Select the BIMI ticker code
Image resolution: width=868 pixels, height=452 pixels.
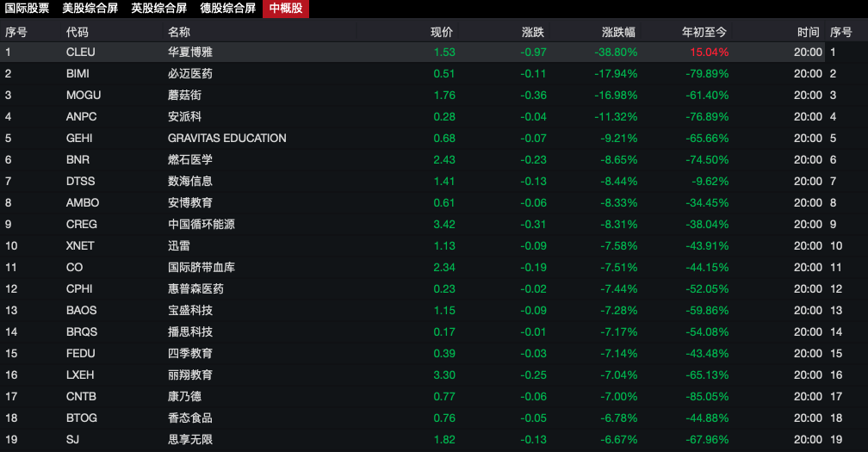pos(77,73)
